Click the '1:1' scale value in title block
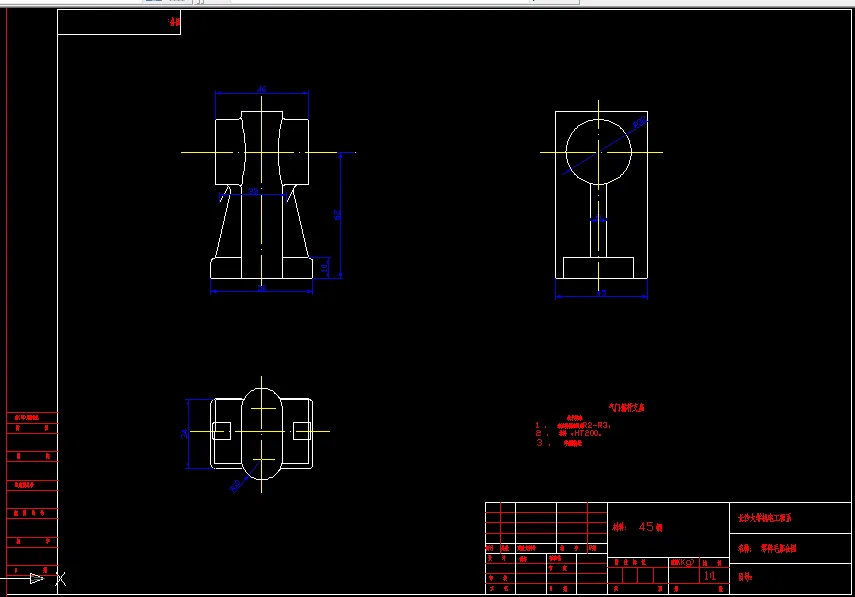 point(709,576)
